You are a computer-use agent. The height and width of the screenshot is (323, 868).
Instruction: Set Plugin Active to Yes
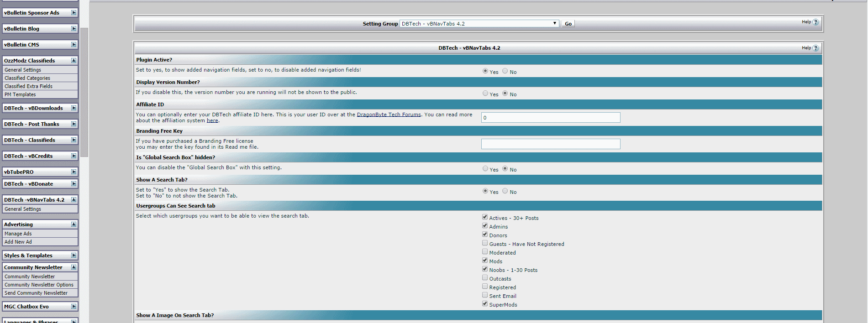485,71
